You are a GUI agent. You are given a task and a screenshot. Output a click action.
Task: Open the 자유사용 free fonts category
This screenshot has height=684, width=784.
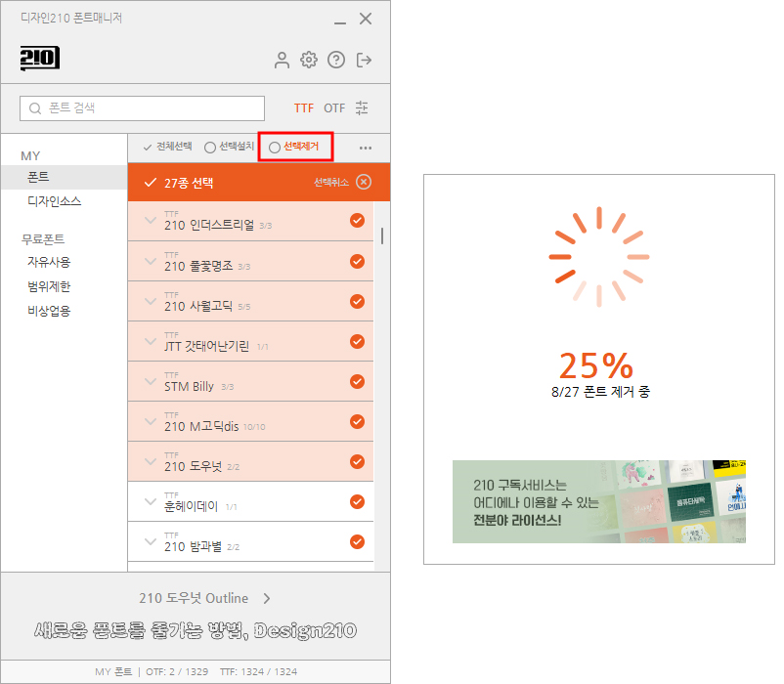pyautogui.click(x=49, y=262)
